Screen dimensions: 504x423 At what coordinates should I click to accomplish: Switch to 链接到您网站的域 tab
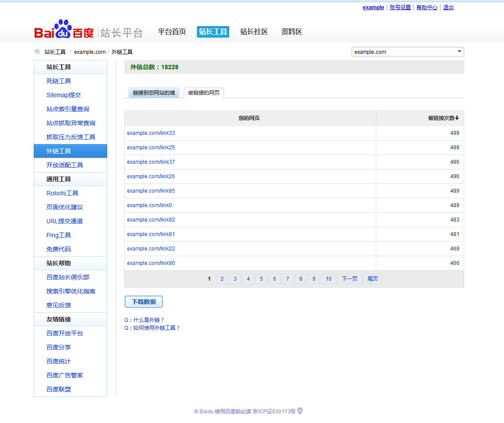click(x=154, y=93)
